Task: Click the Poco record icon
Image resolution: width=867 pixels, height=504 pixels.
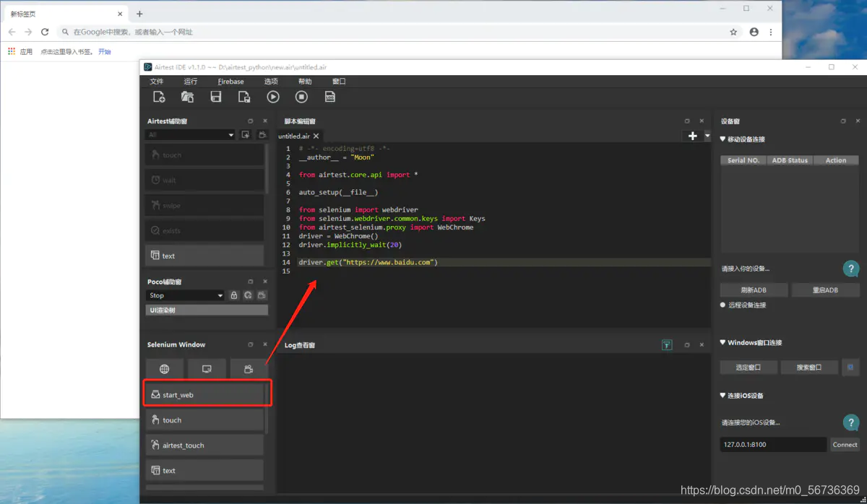Action: 262,295
